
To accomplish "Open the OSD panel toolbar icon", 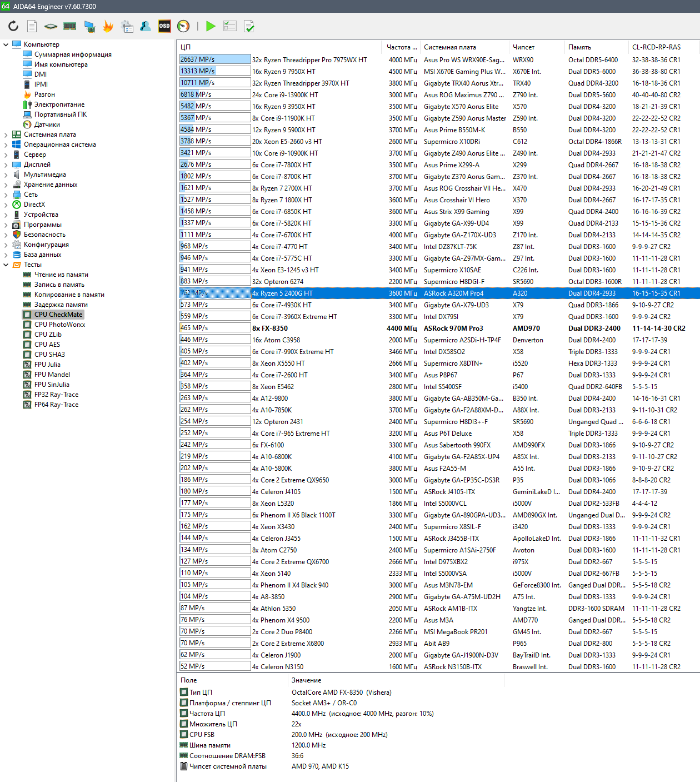I will (x=164, y=26).
